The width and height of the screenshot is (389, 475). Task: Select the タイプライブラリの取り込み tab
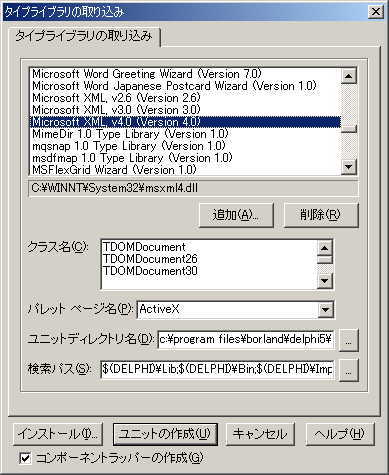(84, 36)
